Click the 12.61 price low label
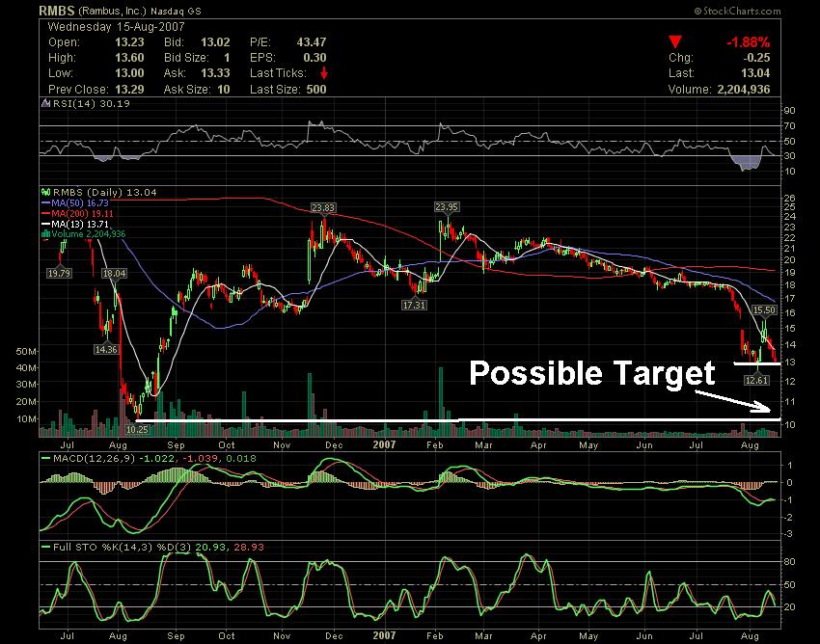The height and width of the screenshot is (644, 820). (x=756, y=380)
